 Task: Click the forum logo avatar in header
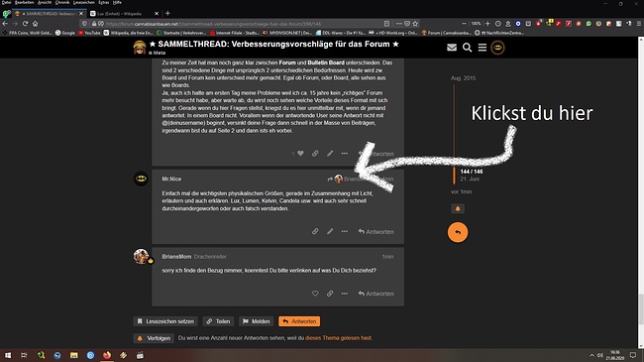point(140,48)
